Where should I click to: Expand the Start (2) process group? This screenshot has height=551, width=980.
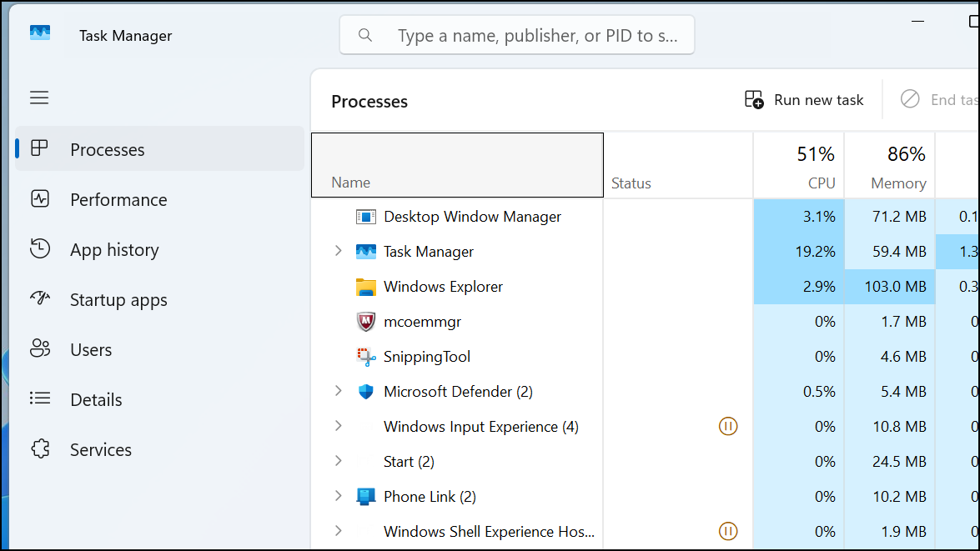click(x=338, y=461)
